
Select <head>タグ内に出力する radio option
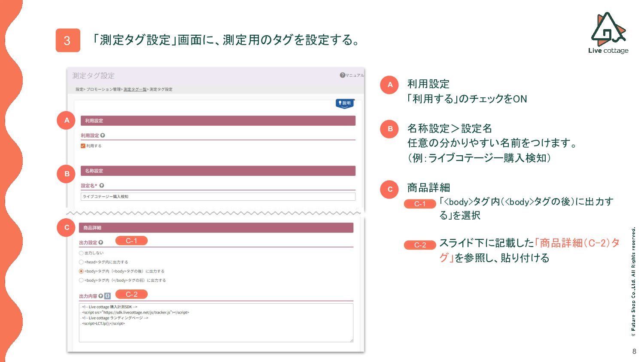pyautogui.click(x=81, y=262)
